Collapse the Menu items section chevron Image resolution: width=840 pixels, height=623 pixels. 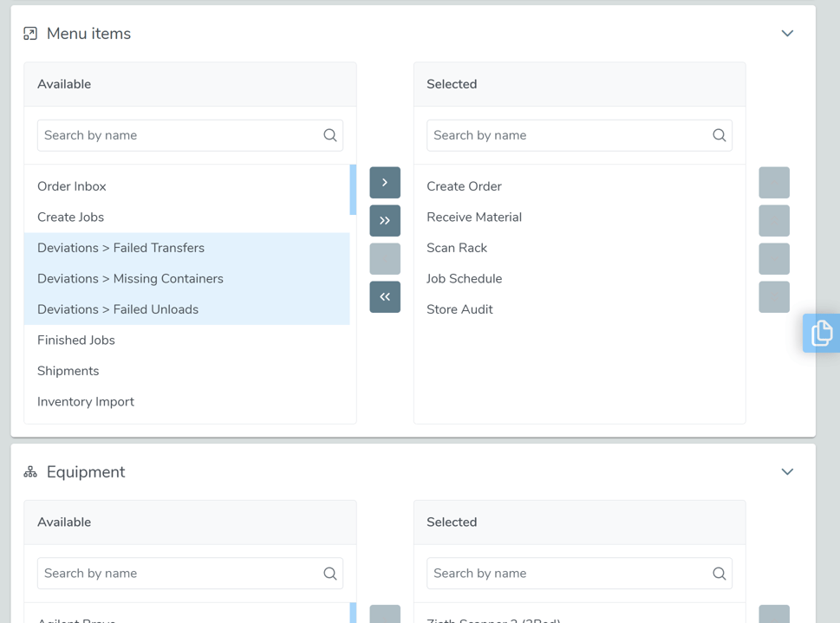coord(787,33)
